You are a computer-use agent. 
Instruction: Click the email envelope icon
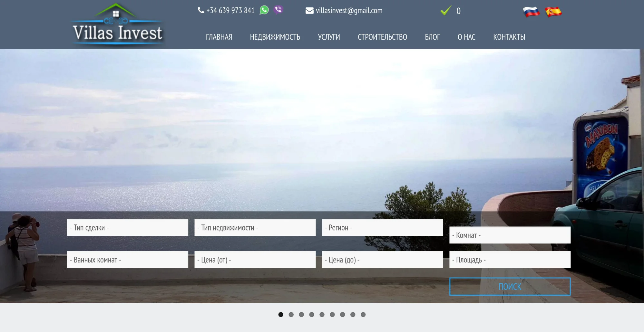309,11
